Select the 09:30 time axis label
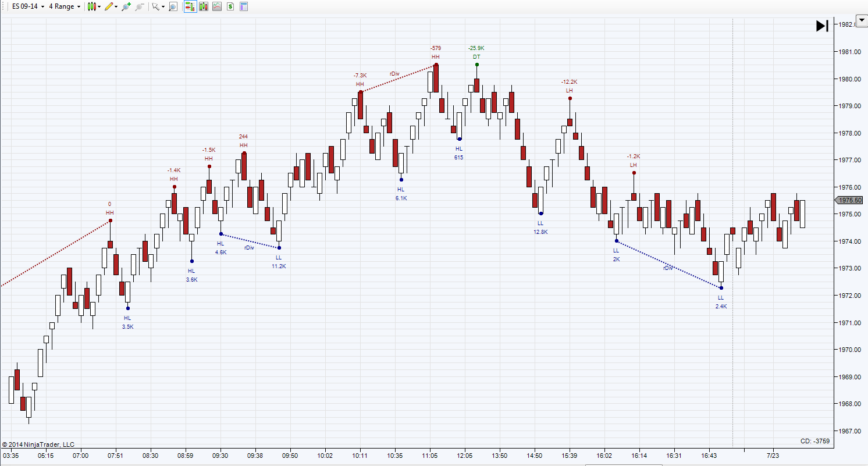 click(x=220, y=455)
